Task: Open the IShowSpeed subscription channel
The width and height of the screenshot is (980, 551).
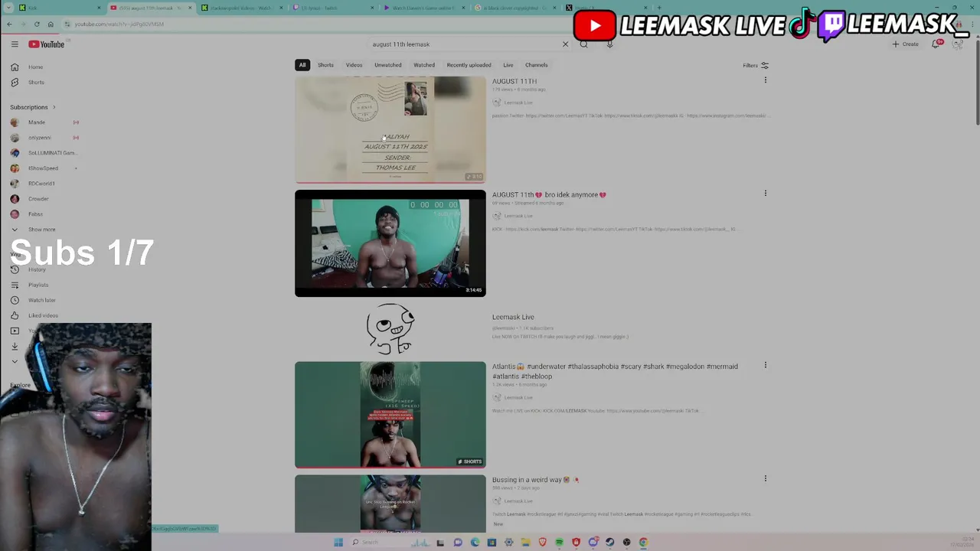Action: [44, 168]
